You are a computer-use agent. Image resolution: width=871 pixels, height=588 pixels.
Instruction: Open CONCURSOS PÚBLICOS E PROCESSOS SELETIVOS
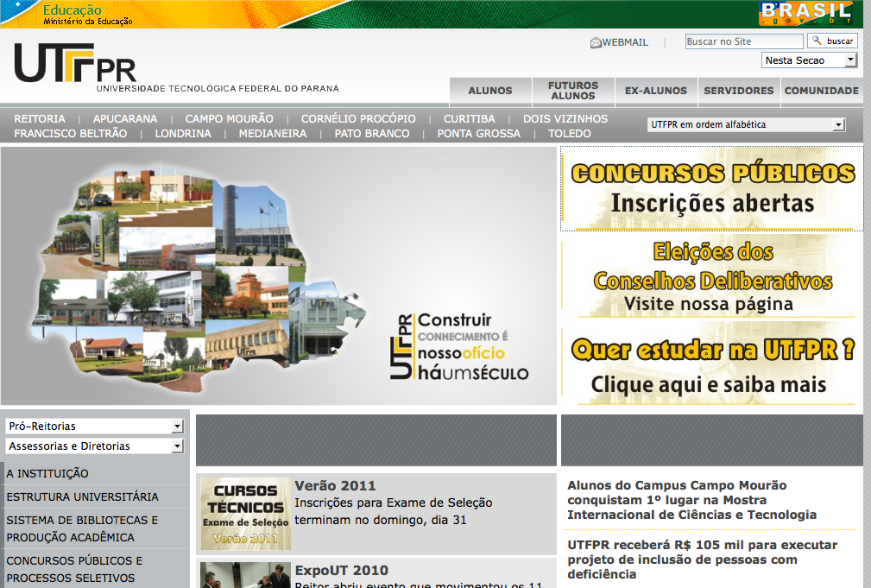[x=74, y=569]
